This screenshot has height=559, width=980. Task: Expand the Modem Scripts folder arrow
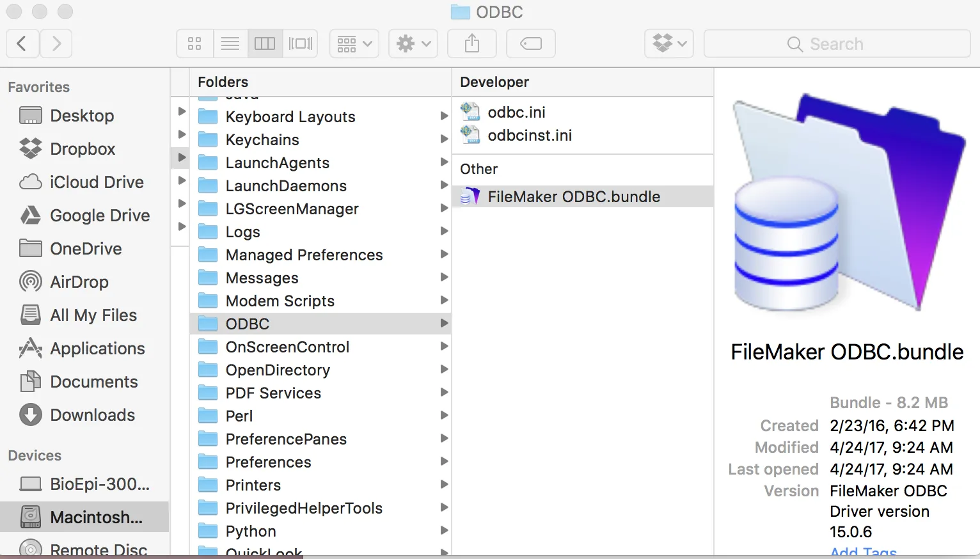[444, 300]
